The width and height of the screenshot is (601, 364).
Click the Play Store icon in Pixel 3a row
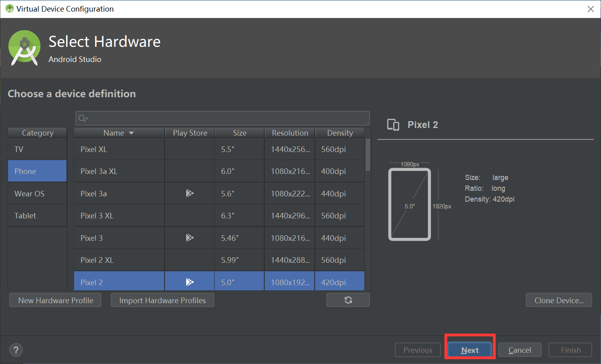click(190, 193)
